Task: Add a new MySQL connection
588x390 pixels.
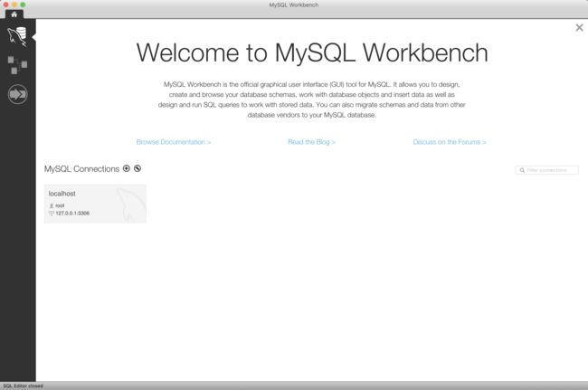Action: [x=127, y=168]
